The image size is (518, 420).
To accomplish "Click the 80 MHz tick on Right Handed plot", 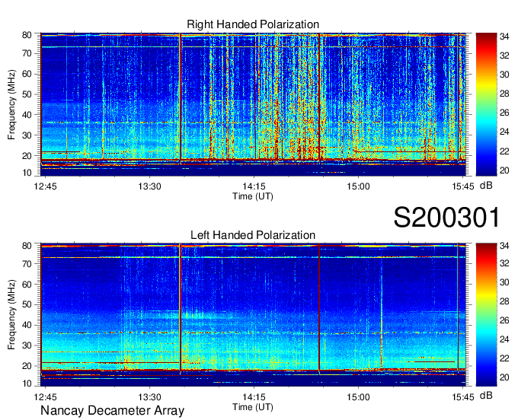I will (x=27, y=35).
